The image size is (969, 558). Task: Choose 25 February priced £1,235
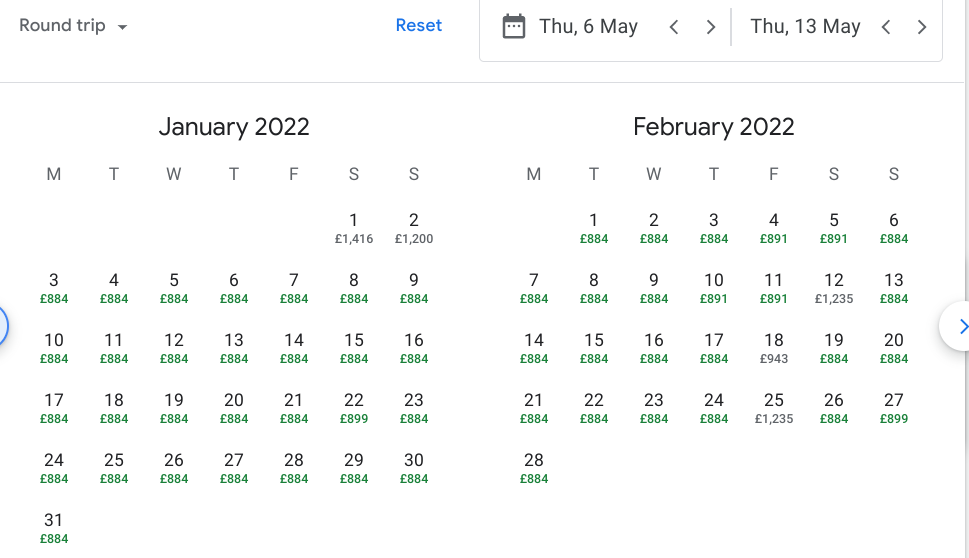(774, 408)
